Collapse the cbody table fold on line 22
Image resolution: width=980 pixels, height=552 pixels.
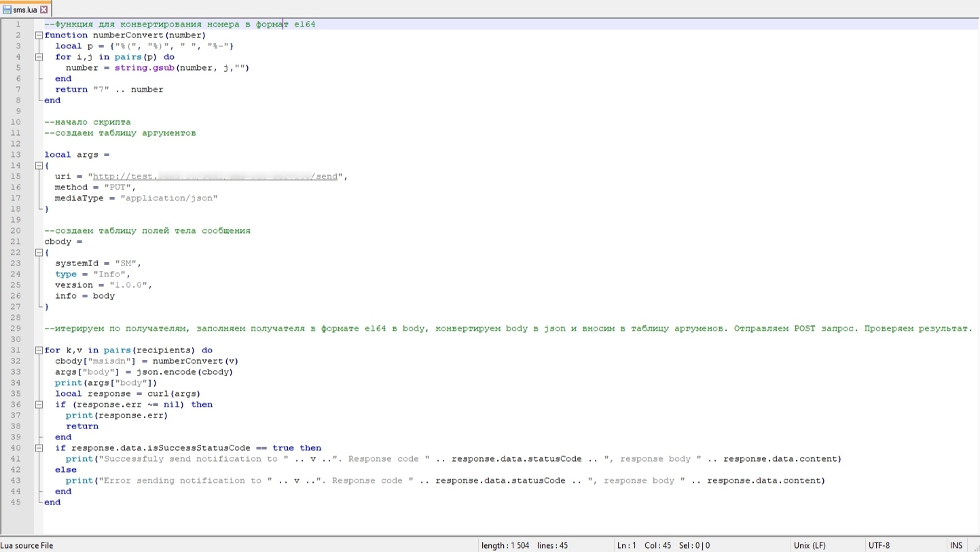pos(39,253)
